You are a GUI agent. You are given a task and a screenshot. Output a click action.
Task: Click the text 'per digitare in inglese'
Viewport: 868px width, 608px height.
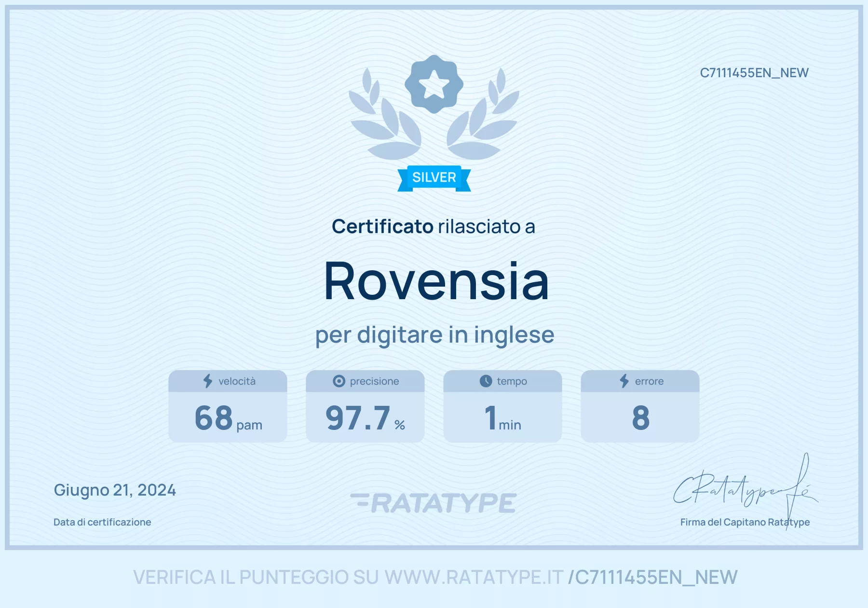[x=434, y=335]
